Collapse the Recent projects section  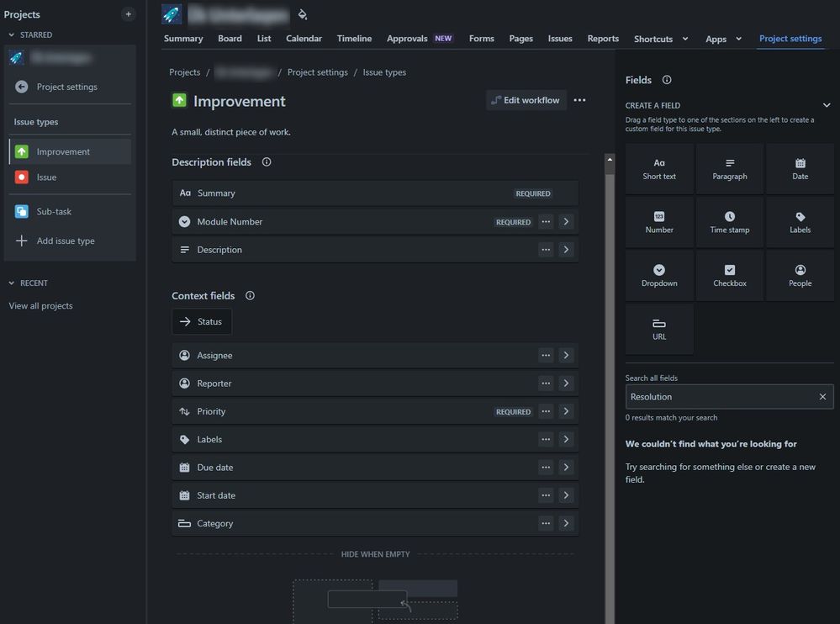coord(11,283)
